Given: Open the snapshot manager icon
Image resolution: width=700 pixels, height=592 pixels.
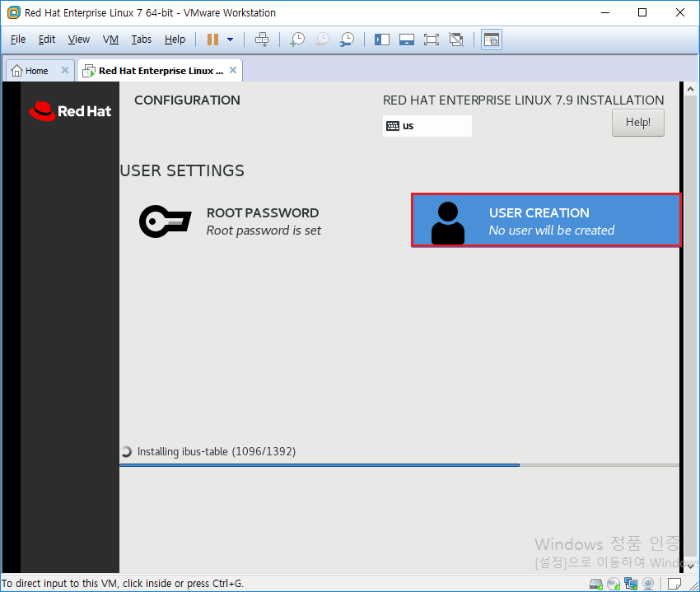Looking at the screenshot, I should click(x=347, y=40).
